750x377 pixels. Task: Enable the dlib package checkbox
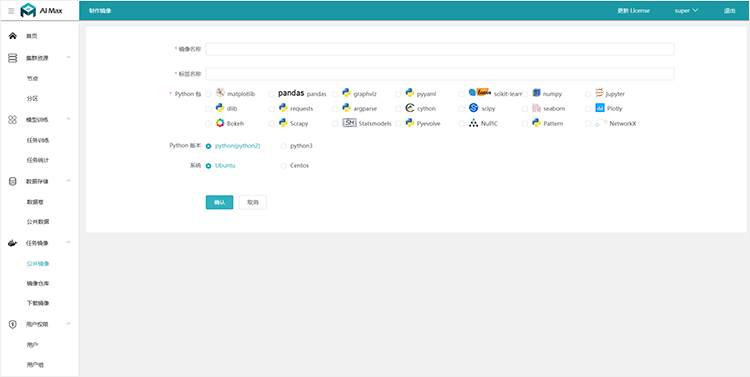pos(208,109)
